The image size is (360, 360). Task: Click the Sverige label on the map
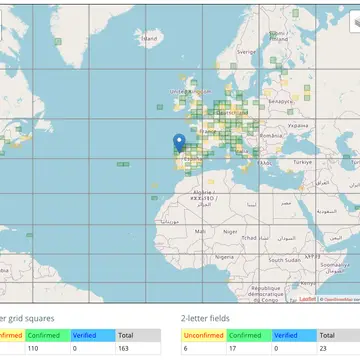[246, 52]
